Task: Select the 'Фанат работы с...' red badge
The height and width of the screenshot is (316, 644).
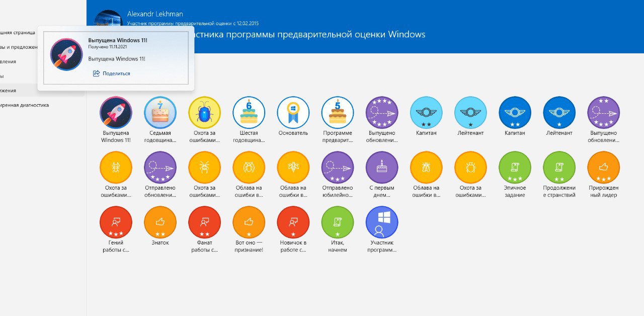Action: point(204,222)
